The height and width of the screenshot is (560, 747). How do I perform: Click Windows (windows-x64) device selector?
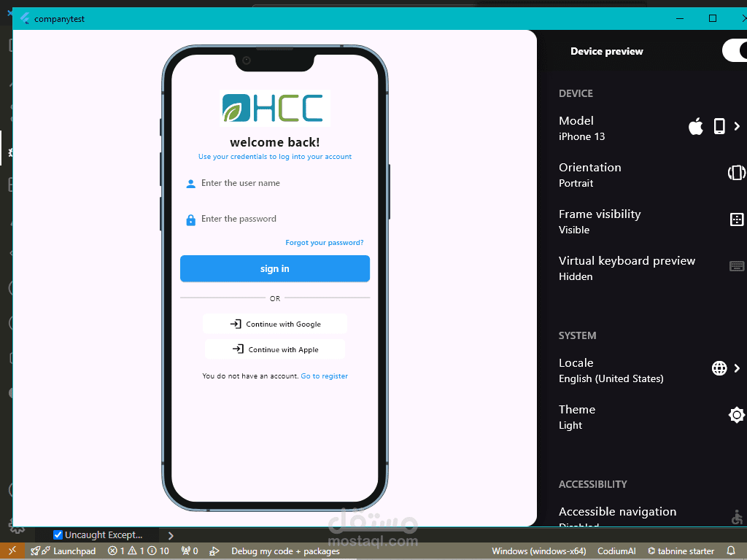(x=539, y=551)
